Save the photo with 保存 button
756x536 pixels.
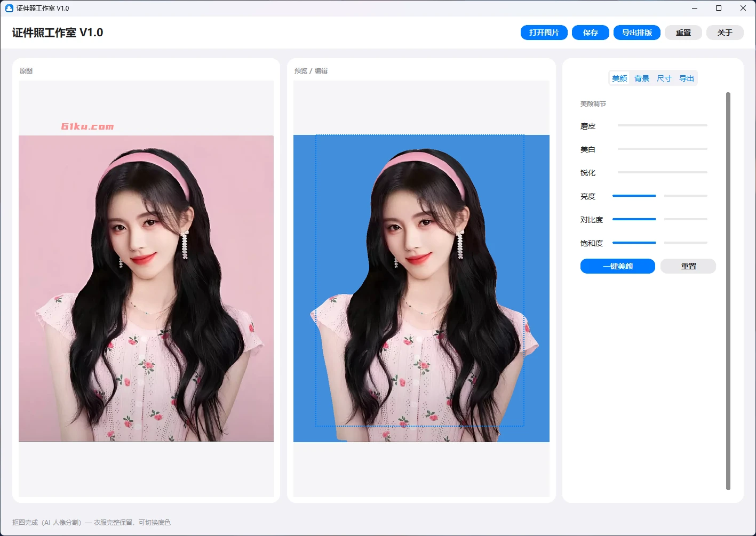590,33
